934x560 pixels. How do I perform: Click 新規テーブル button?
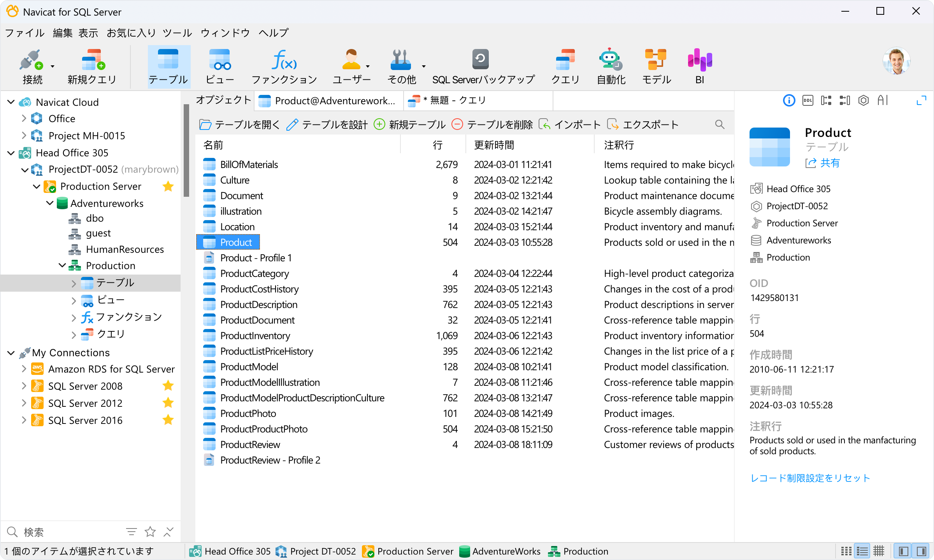(409, 124)
